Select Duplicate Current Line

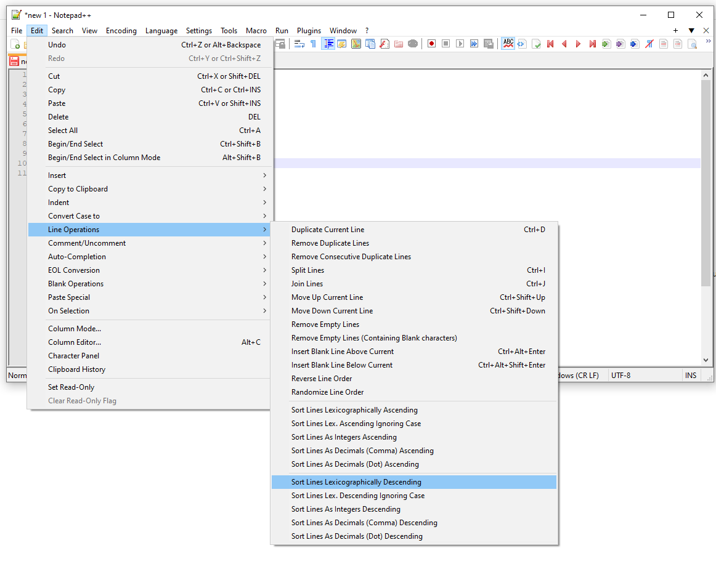tap(413, 230)
